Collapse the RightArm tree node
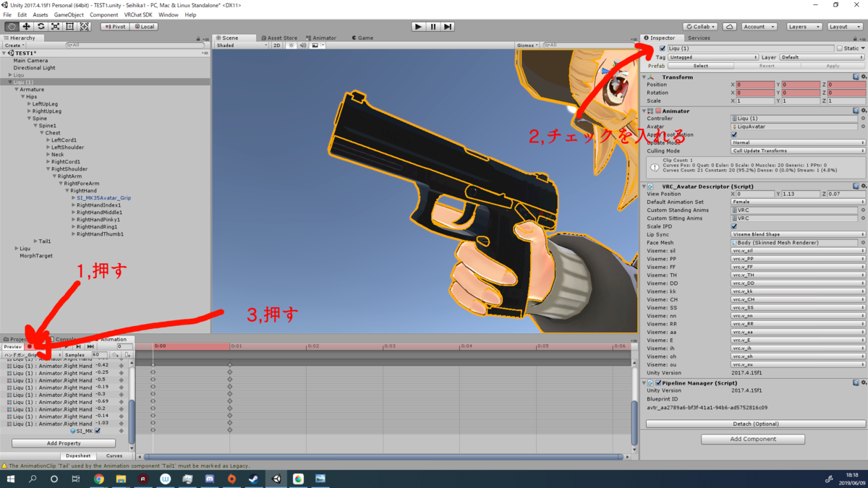 pyautogui.click(x=54, y=176)
